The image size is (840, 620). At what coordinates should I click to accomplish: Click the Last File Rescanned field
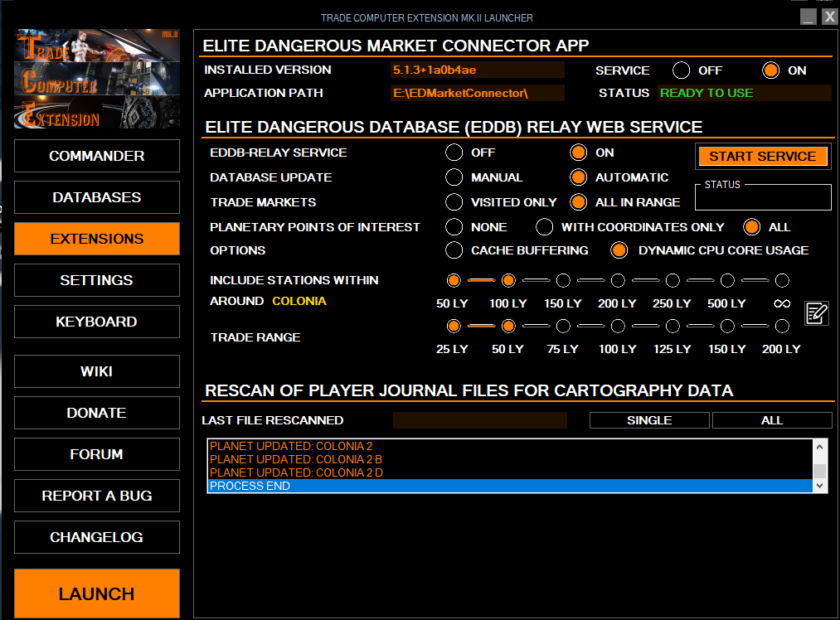[x=480, y=420]
